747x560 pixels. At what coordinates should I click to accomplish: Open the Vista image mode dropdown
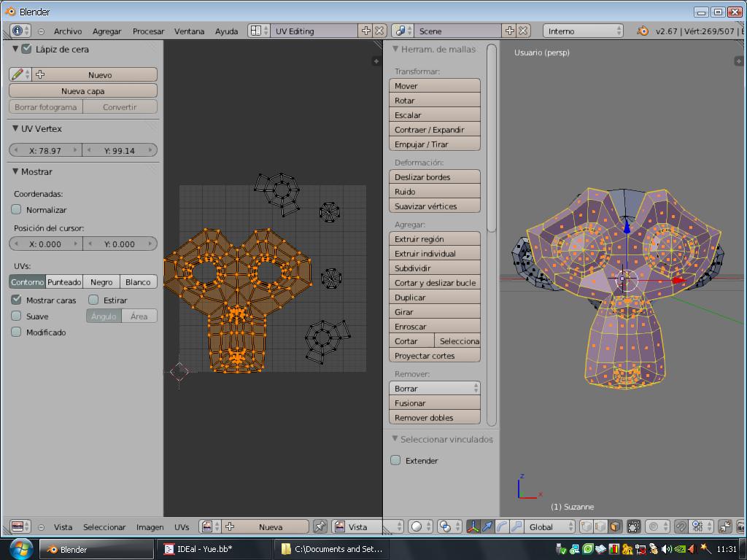[357, 526]
